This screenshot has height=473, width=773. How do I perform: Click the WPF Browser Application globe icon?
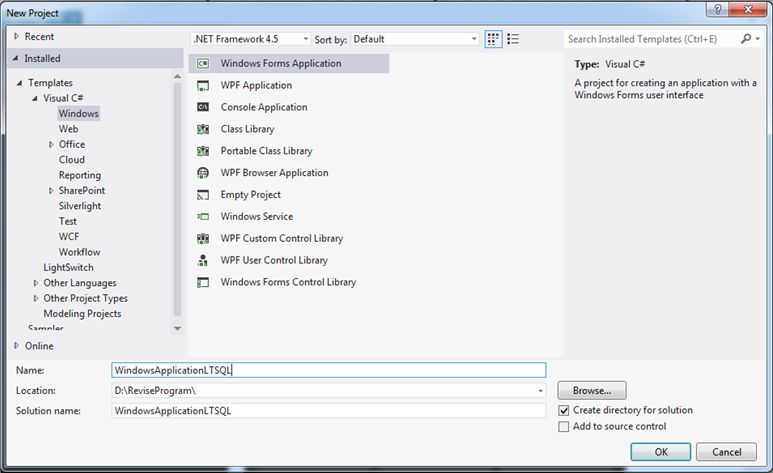(x=203, y=173)
